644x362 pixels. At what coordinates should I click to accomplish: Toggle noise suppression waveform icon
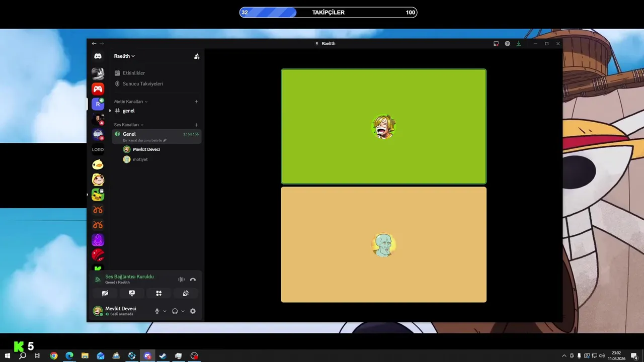point(181,280)
